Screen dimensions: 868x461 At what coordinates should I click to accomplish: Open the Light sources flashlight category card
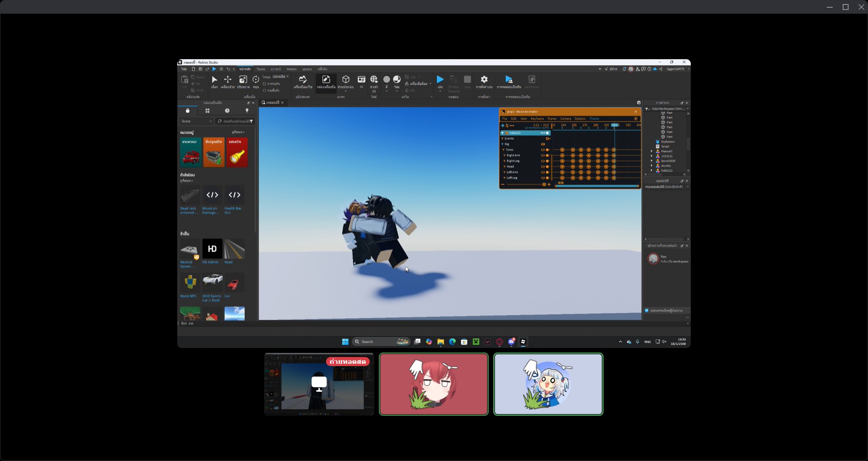point(237,152)
